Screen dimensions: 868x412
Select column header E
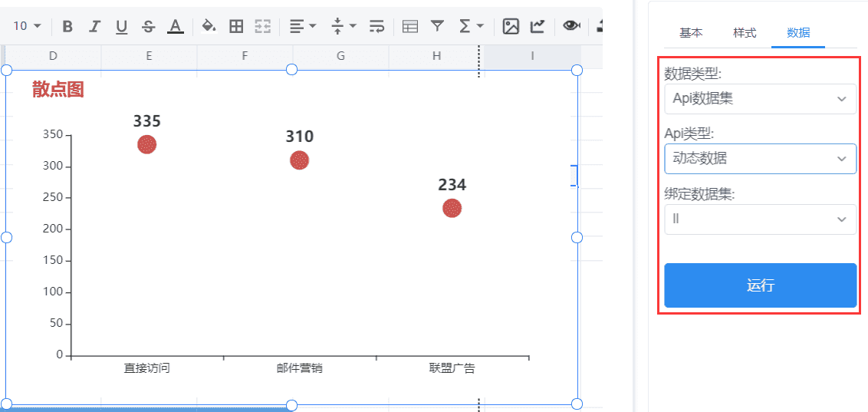click(149, 56)
